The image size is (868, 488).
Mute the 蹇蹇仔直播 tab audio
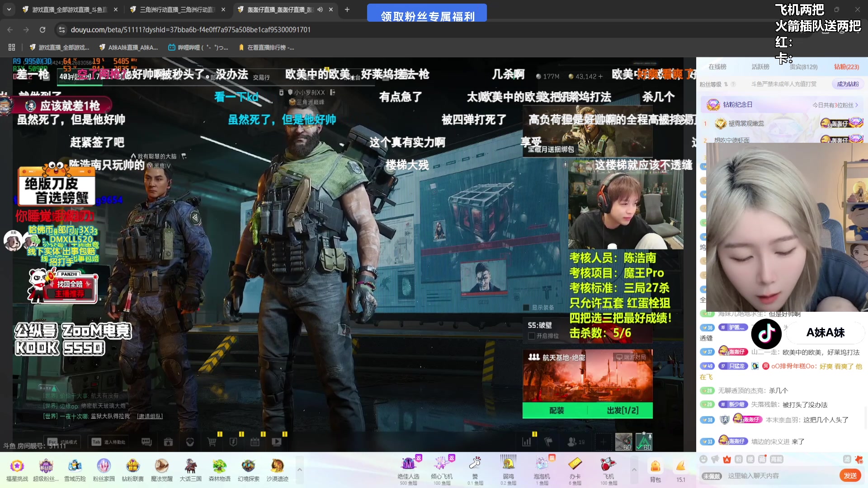[320, 9]
